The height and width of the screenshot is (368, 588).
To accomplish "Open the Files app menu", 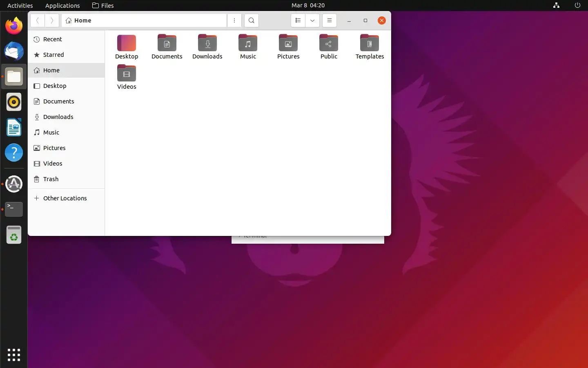I will tap(103, 5).
